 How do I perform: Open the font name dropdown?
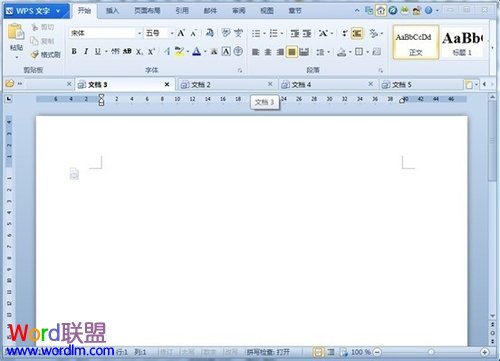tap(139, 33)
